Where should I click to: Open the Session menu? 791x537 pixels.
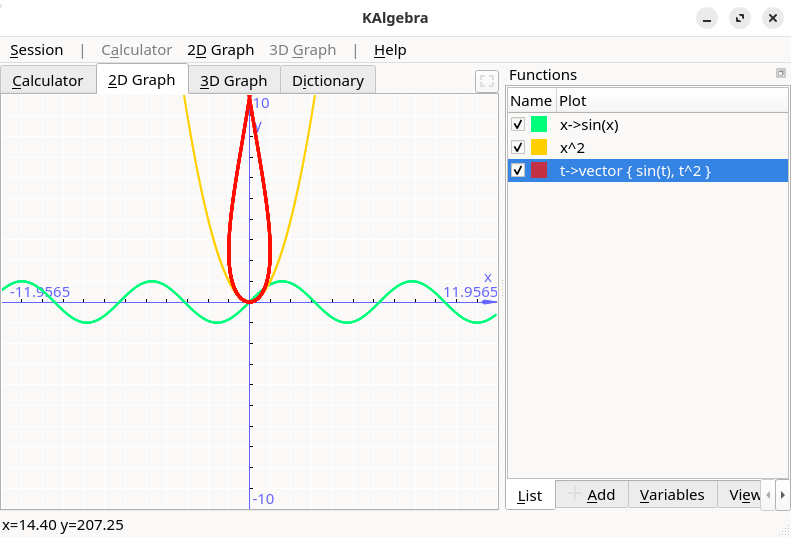pyautogui.click(x=36, y=50)
